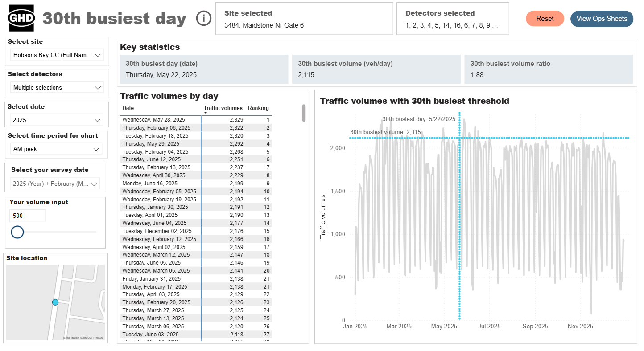644x351 pixels.
Task: Open the Select site dropdown
Action: click(57, 55)
